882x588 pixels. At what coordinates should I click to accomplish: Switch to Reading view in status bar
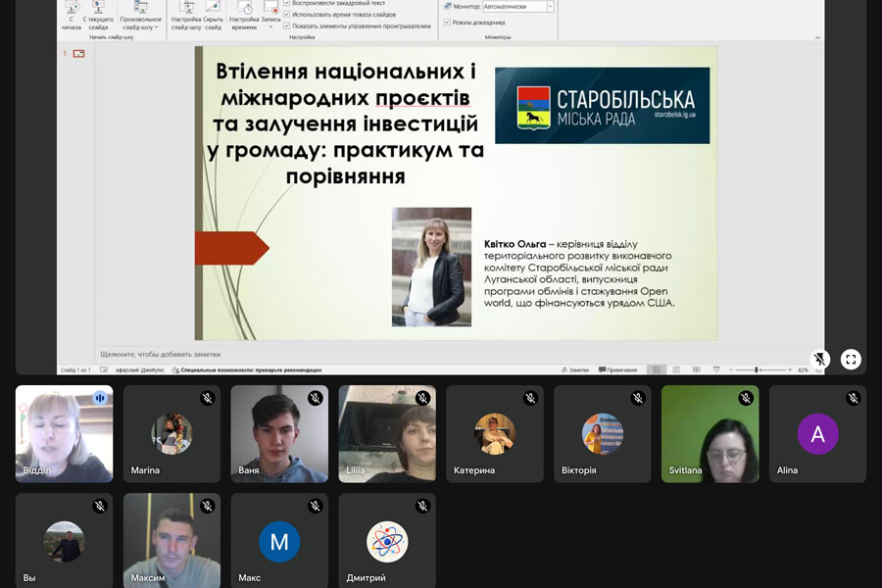[695, 370]
